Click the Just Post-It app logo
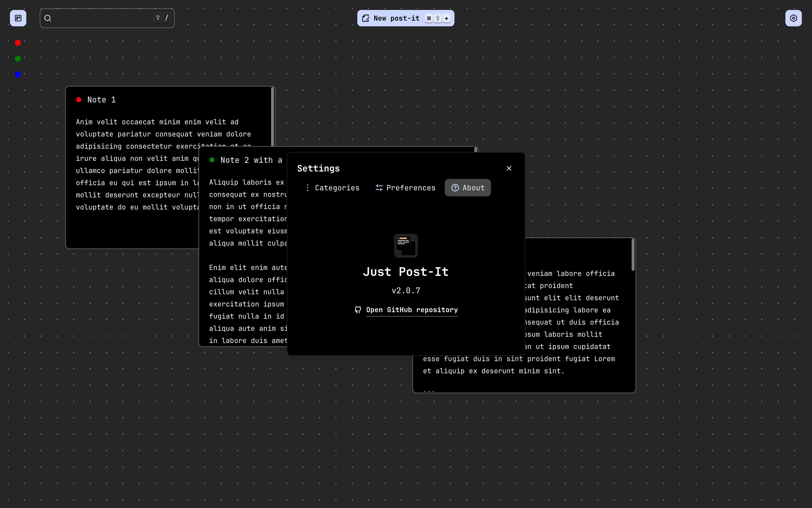The image size is (812, 508). 406,246
